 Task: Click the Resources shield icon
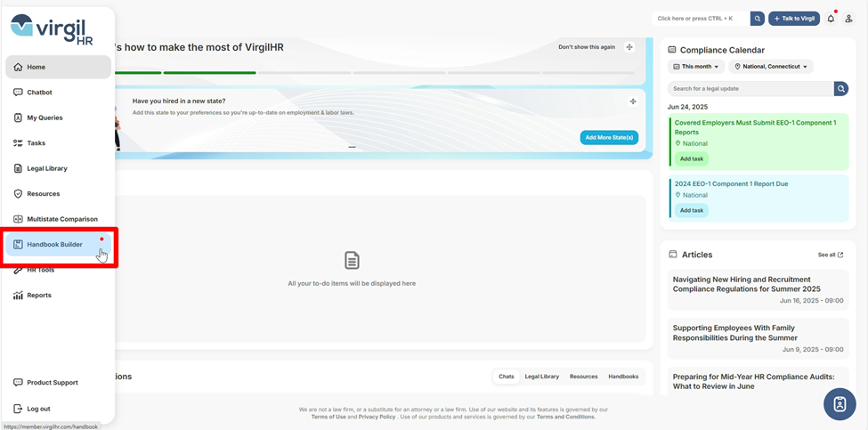pyautogui.click(x=18, y=194)
